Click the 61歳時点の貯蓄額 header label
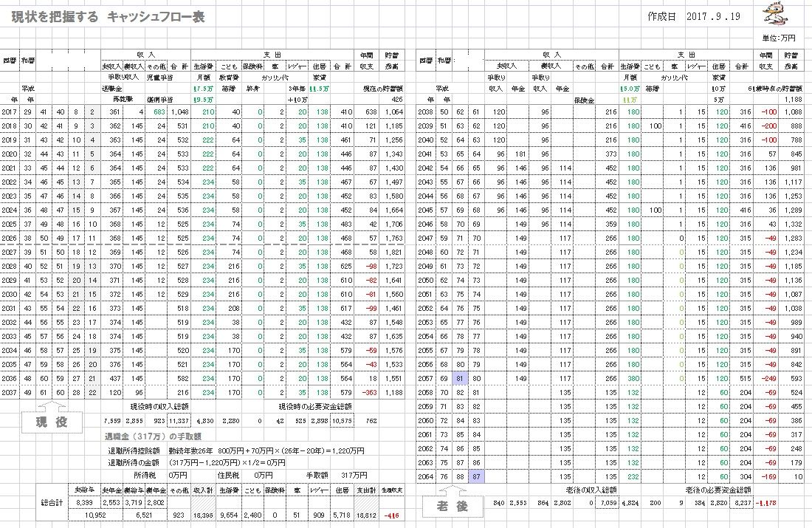 point(775,89)
